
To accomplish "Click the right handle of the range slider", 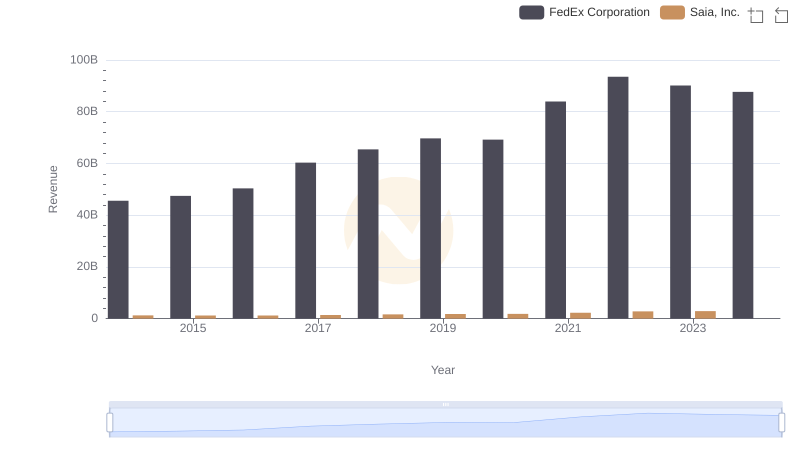I will coord(782,422).
